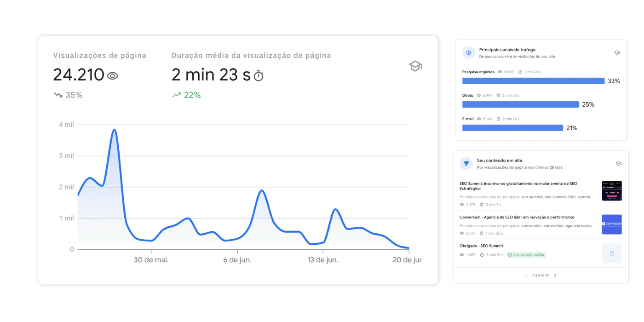The image size is (644, 322).
Task: Click the eye views icon for Pesquisa orgânica
Action: tap(500, 72)
